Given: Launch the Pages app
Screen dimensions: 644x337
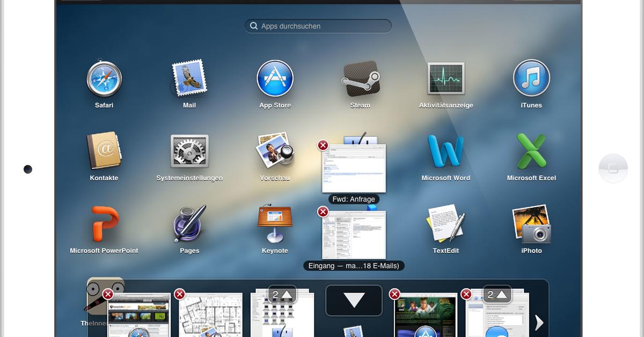Looking at the screenshot, I should pyautogui.click(x=189, y=224).
